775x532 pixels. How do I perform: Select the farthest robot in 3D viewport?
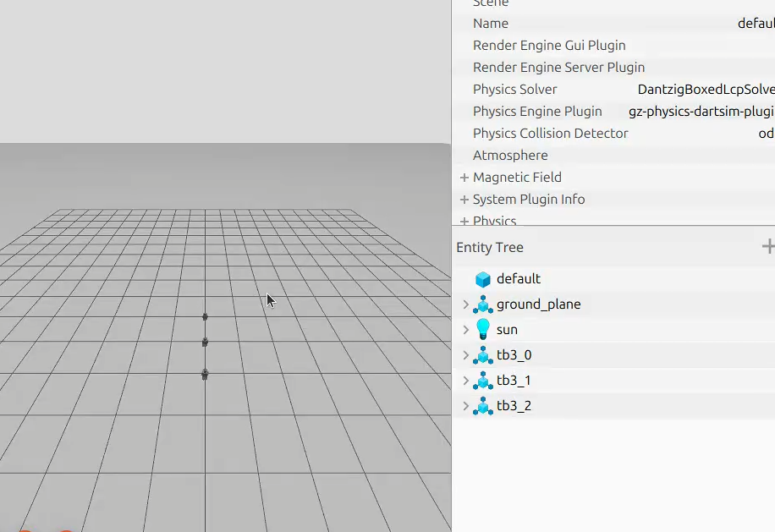pos(205,316)
